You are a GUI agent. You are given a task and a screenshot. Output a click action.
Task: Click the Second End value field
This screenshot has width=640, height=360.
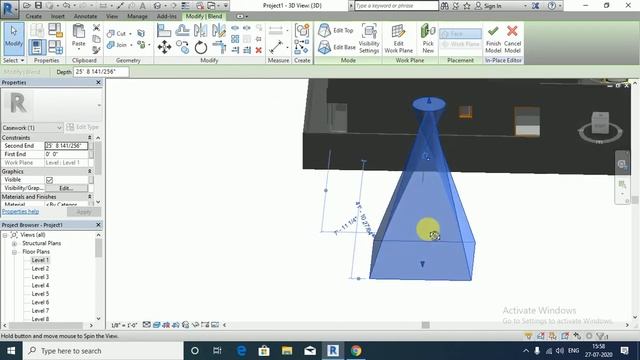pyautogui.click(x=66, y=146)
